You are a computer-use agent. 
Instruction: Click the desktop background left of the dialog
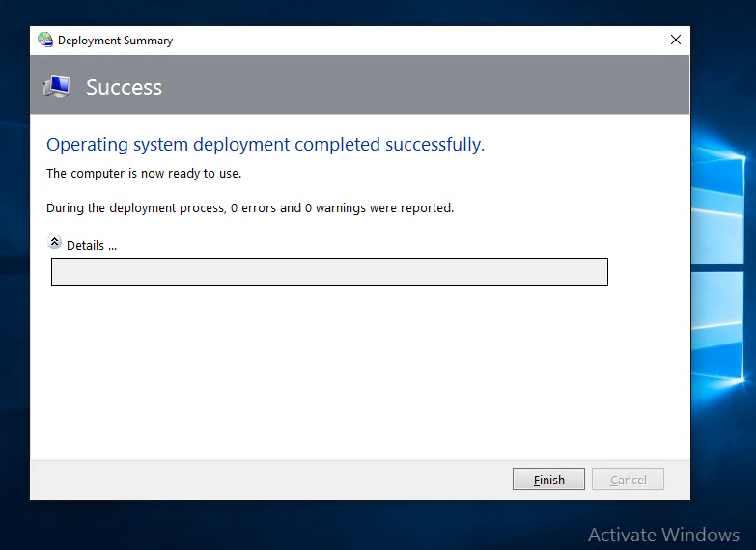click(x=14, y=289)
